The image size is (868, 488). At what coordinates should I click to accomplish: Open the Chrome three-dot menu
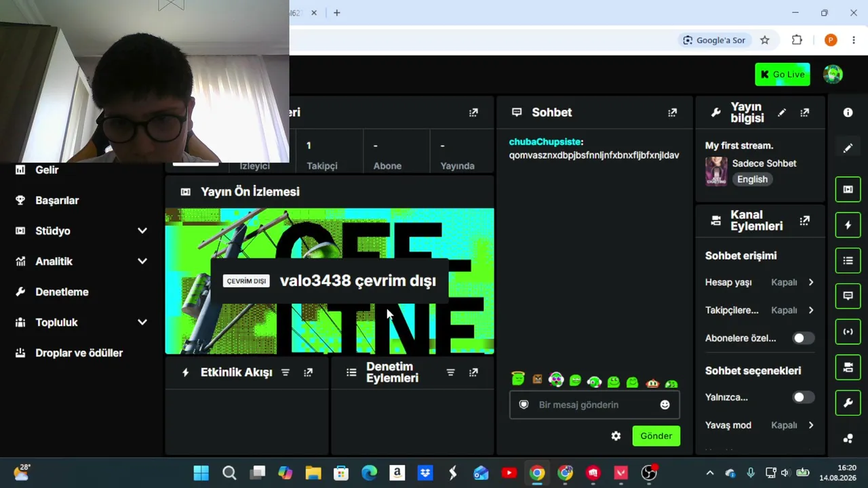[854, 40]
